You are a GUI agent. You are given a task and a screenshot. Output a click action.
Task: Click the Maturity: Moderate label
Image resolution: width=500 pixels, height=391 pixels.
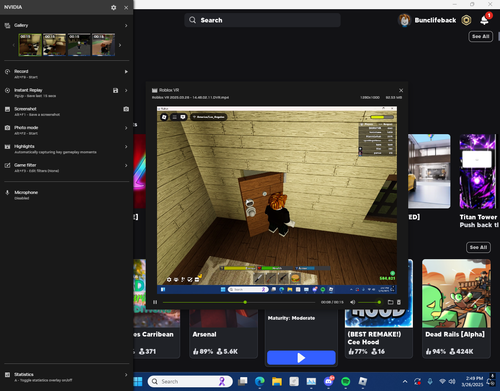click(291, 318)
